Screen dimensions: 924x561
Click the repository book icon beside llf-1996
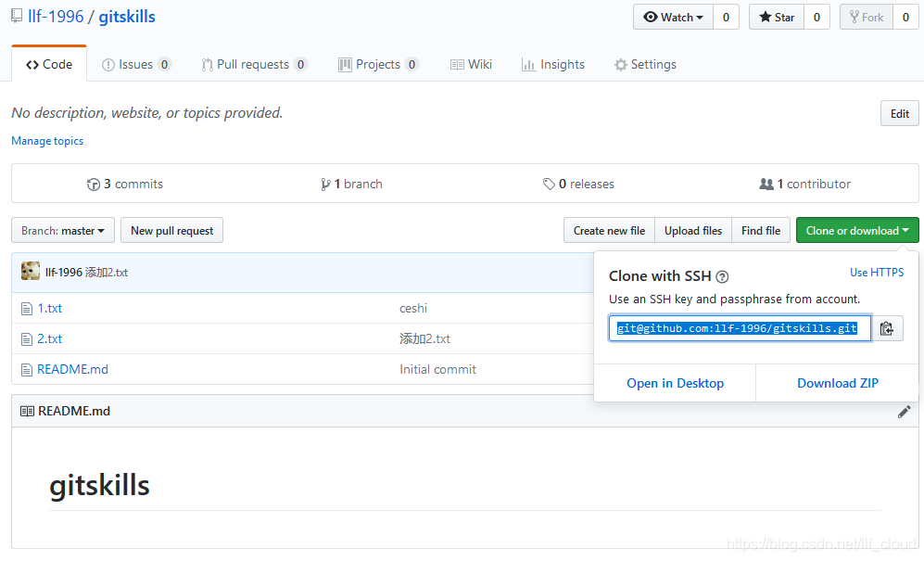(x=17, y=16)
